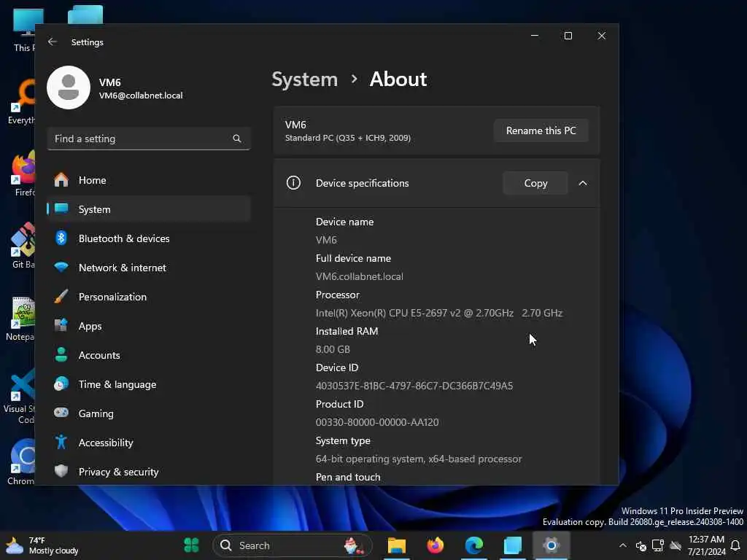This screenshot has height=560, width=747.
Task: Select the 64-bit operating system text
Action: coord(418,459)
